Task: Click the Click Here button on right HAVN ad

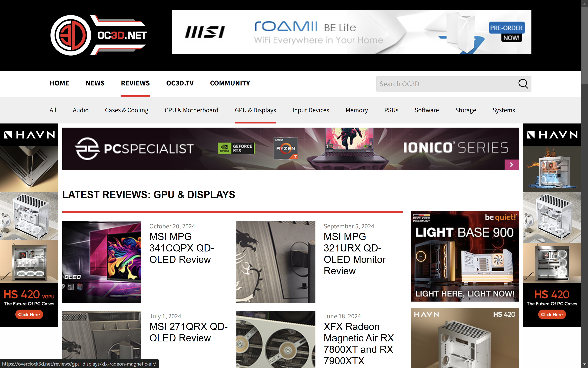Action: (551, 314)
